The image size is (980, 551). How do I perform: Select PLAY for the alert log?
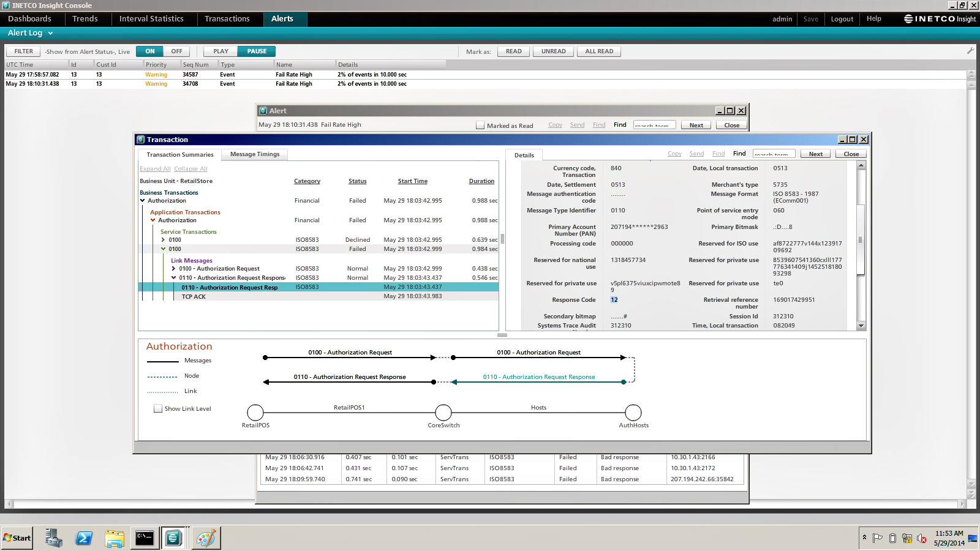221,51
